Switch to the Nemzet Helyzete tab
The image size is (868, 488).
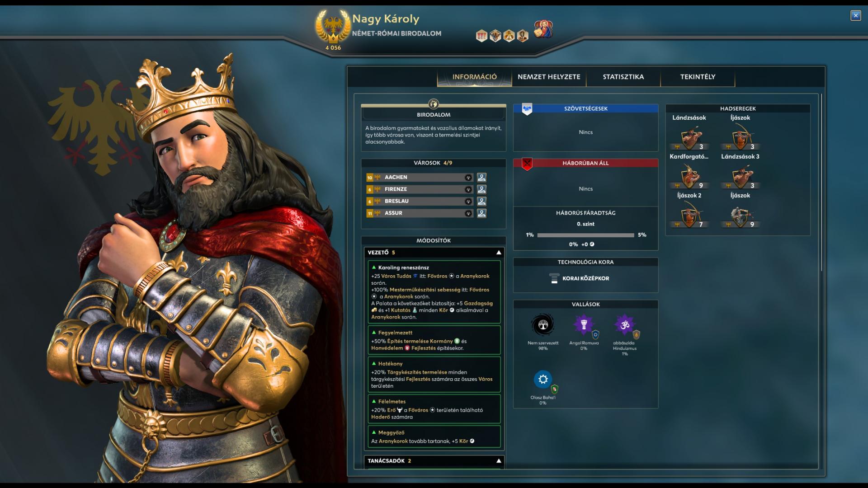549,77
